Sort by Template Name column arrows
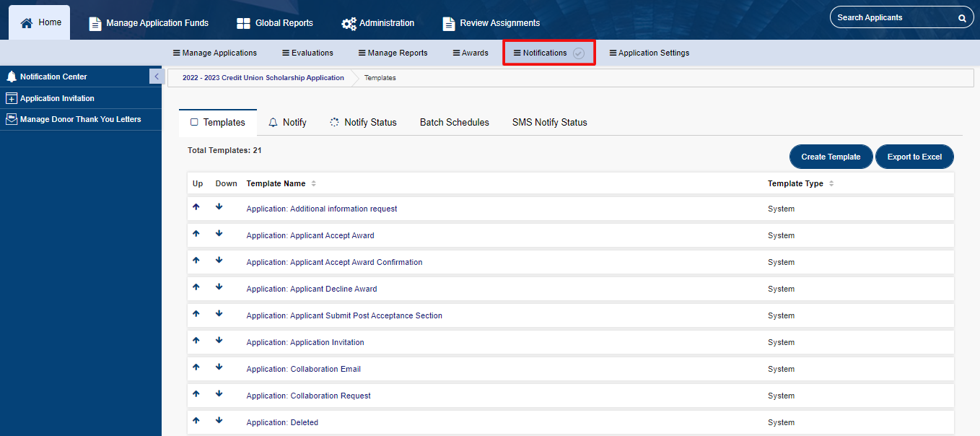Viewport: 980px width, 436px height. point(314,183)
